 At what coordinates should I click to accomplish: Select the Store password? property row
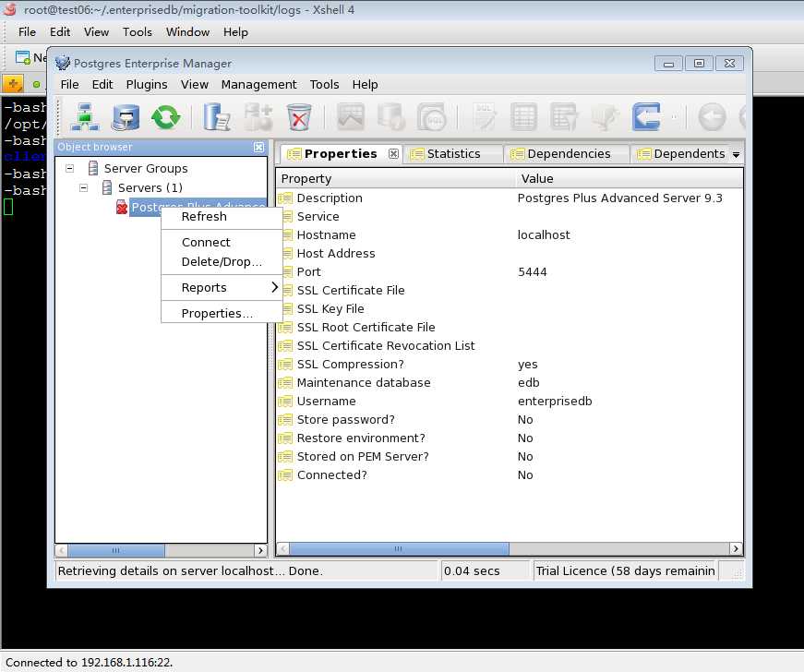tap(510, 419)
